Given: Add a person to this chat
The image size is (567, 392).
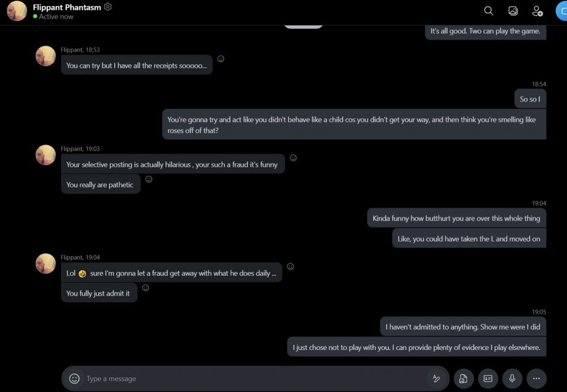Looking at the screenshot, I should pos(537,11).
